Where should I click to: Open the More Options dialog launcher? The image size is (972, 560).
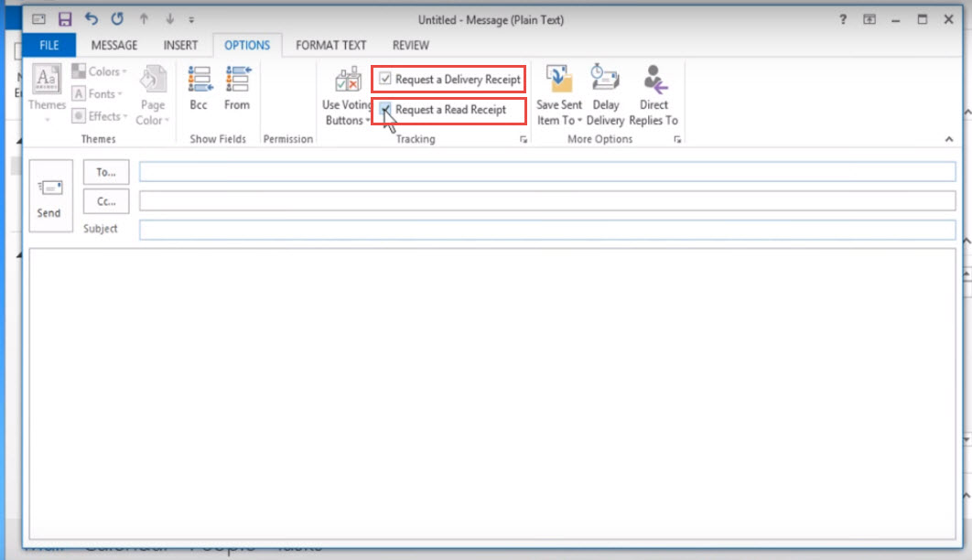[677, 139]
